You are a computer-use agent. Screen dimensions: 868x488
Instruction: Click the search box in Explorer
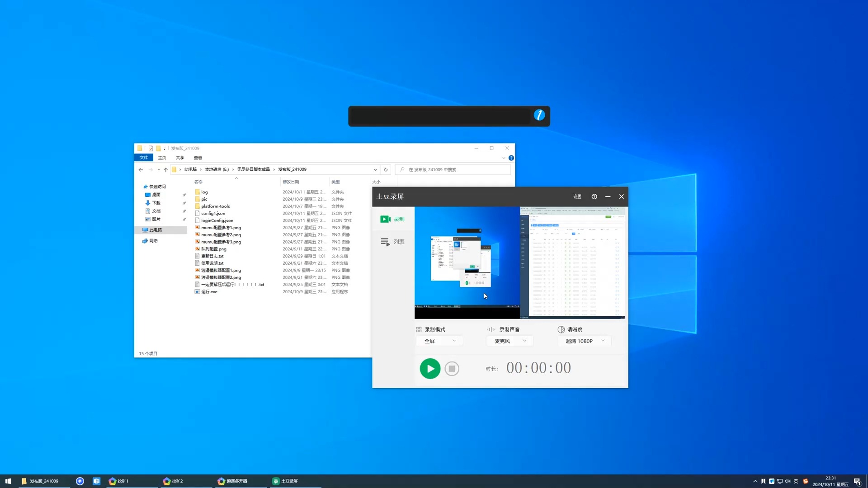coord(452,169)
